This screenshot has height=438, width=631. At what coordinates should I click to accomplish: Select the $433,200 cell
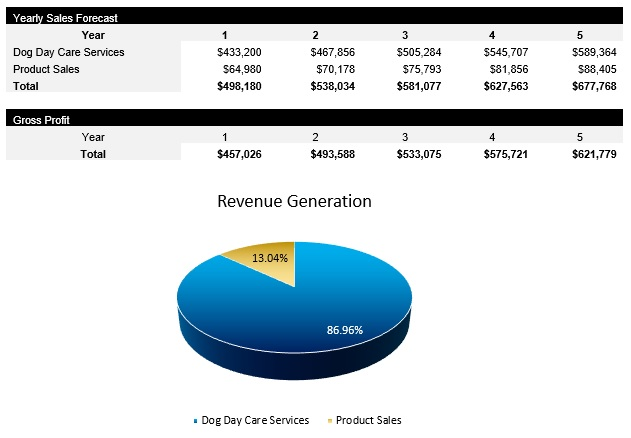click(240, 52)
